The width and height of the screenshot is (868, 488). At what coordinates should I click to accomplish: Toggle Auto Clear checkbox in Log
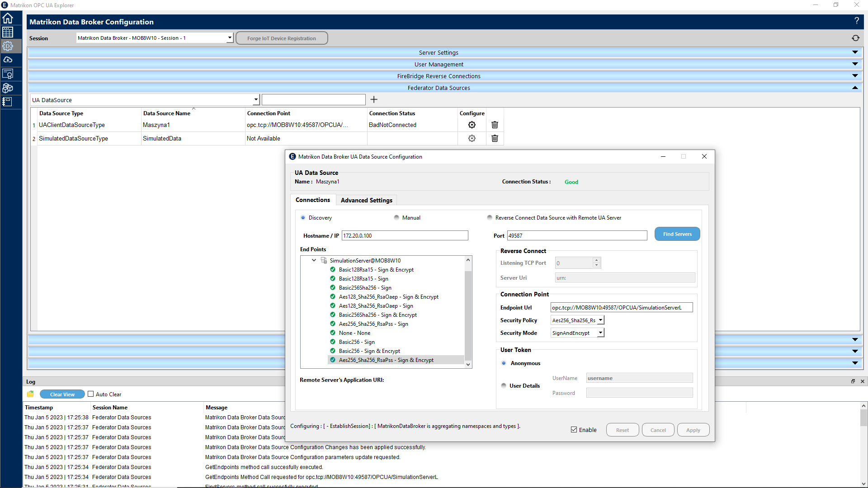(x=90, y=394)
